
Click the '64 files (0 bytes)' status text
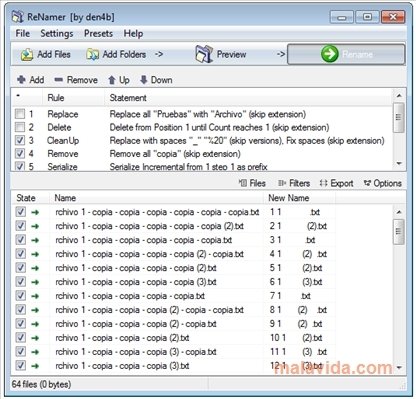(x=41, y=384)
